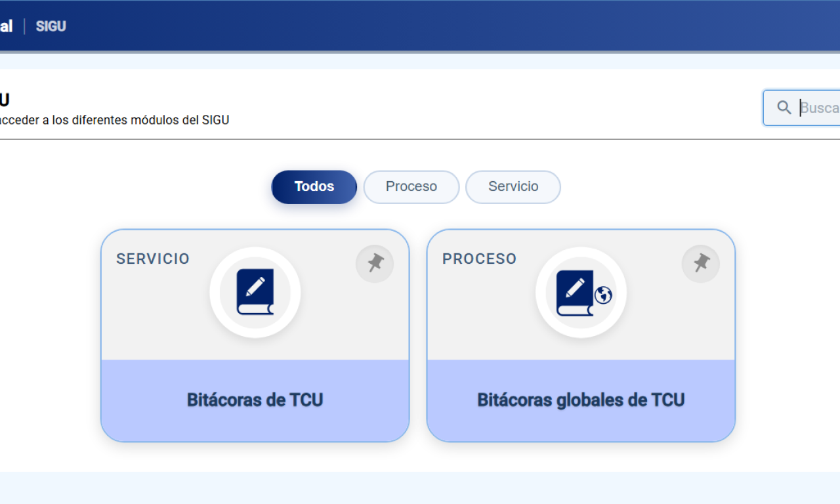Image resolution: width=840 pixels, height=504 pixels.
Task: Open the Bitácoras globales de TCU title
Action: pos(581,400)
